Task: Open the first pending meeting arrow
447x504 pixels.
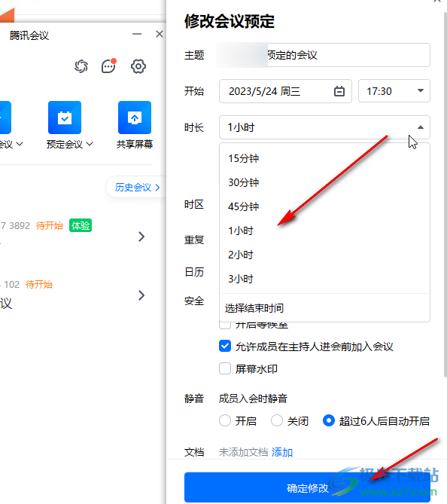Action: click(x=141, y=237)
